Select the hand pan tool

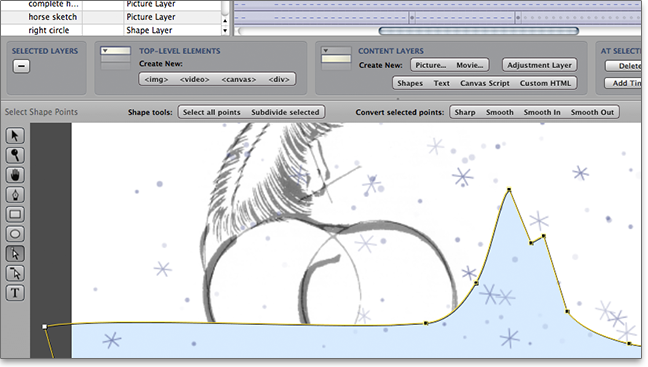(15, 175)
